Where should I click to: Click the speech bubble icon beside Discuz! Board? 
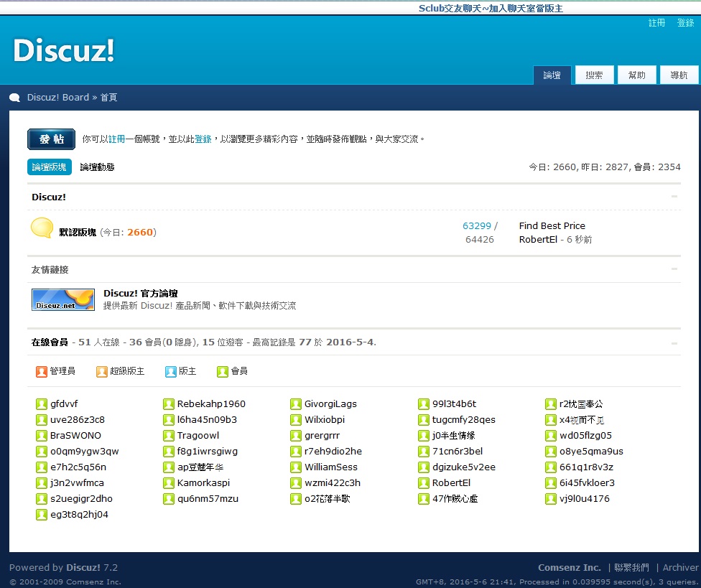coord(15,98)
